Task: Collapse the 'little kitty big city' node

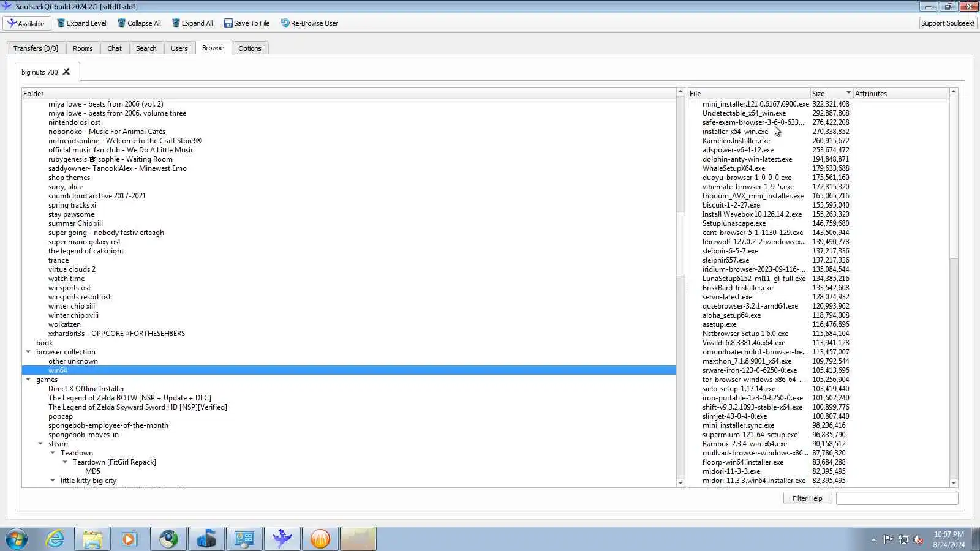Action: point(53,481)
